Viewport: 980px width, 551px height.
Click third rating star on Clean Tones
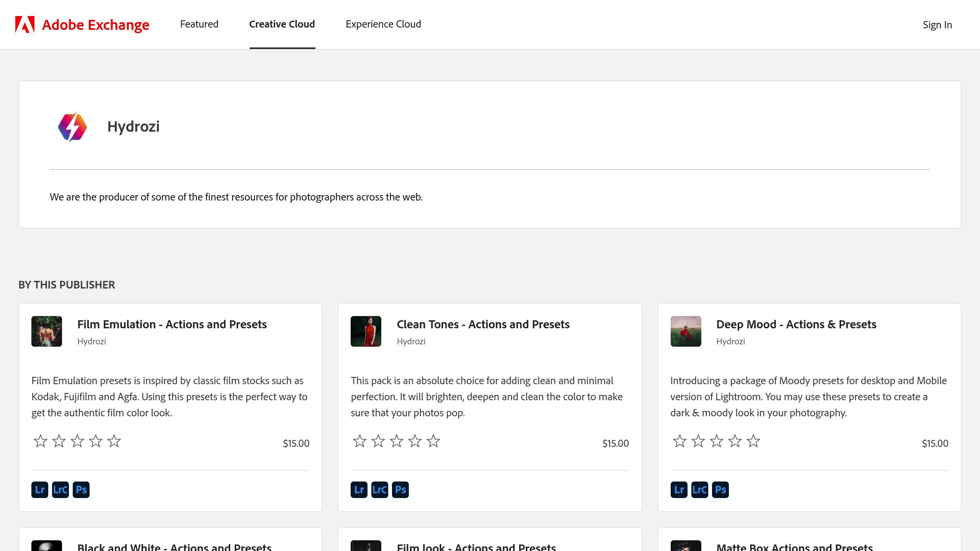click(x=397, y=441)
